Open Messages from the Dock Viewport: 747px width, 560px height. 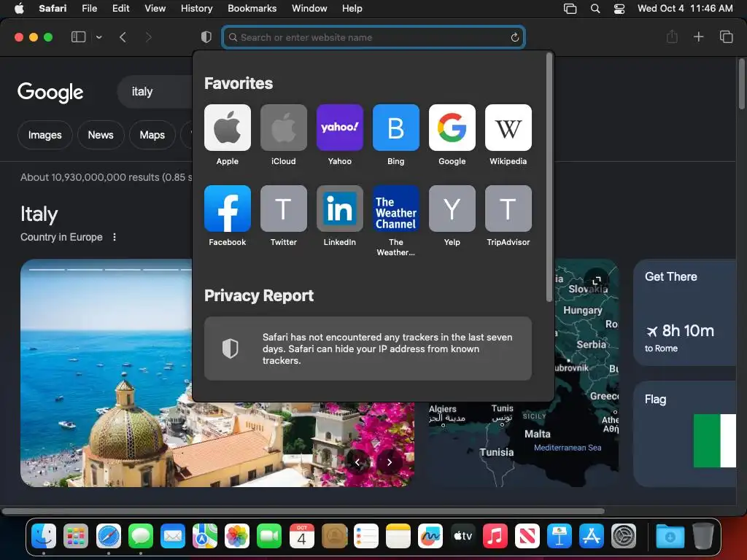141,537
